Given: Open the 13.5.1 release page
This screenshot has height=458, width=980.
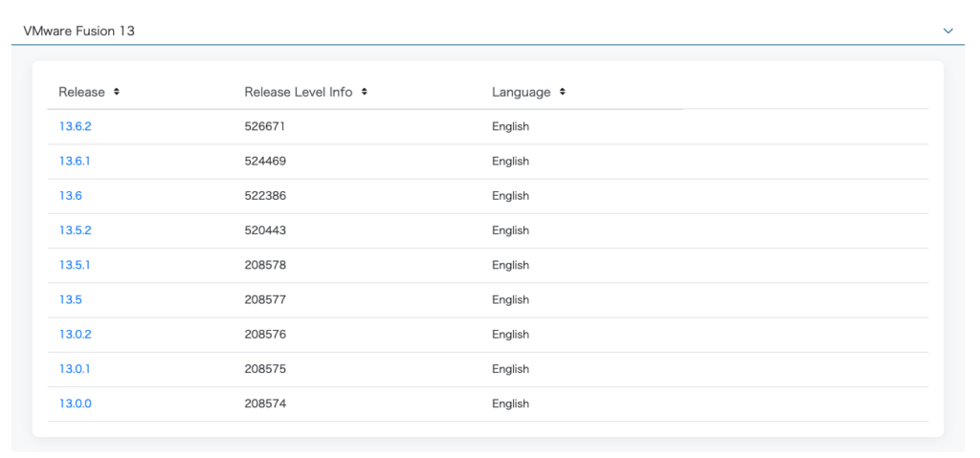Looking at the screenshot, I should tap(75, 265).
